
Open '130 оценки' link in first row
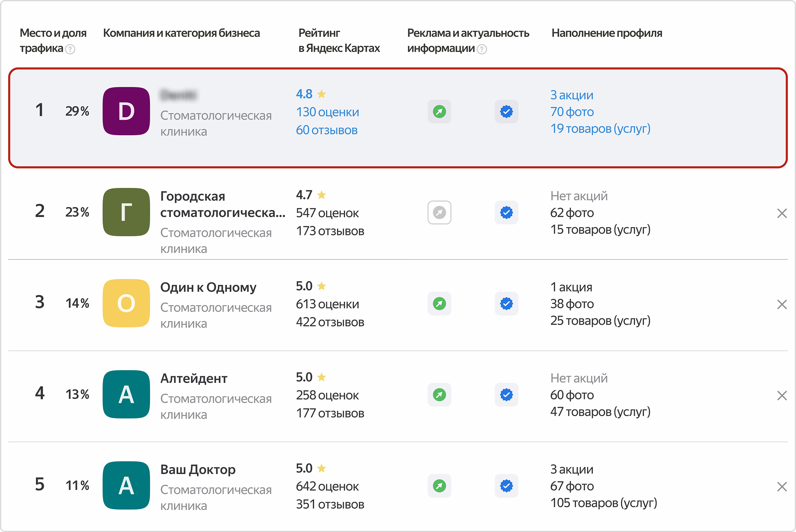click(x=327, y=112)
